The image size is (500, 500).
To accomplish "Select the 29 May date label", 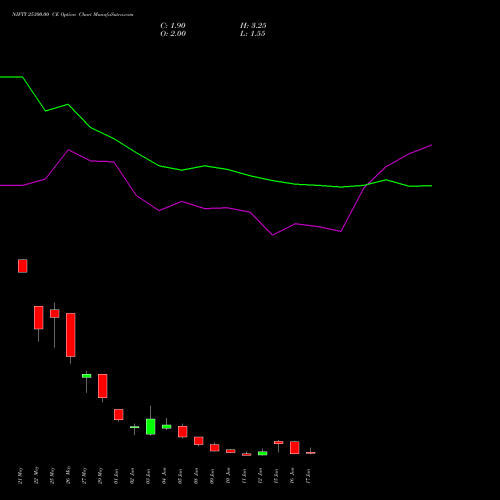I will click(101, 476).
